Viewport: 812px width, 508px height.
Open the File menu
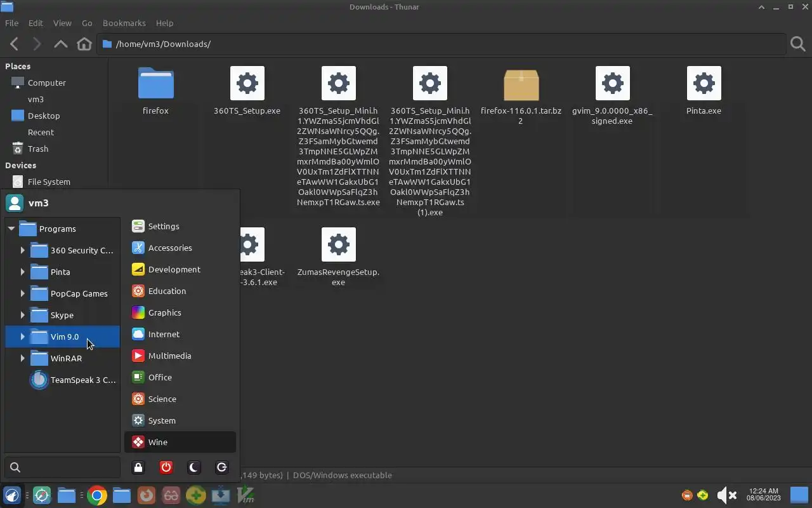point(11,23)
